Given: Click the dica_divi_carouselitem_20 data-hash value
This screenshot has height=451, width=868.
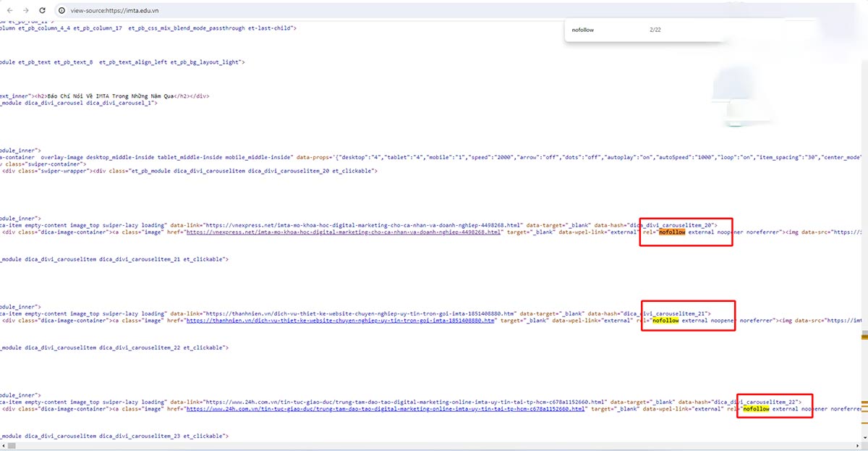Looking at the screenshot, I should coord(675,225).
